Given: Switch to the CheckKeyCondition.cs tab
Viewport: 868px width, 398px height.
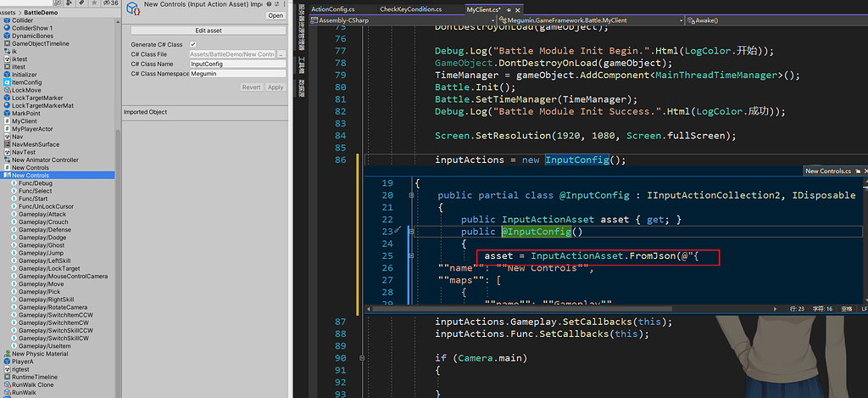Looking at the screenshot, I should pos(410,9).
